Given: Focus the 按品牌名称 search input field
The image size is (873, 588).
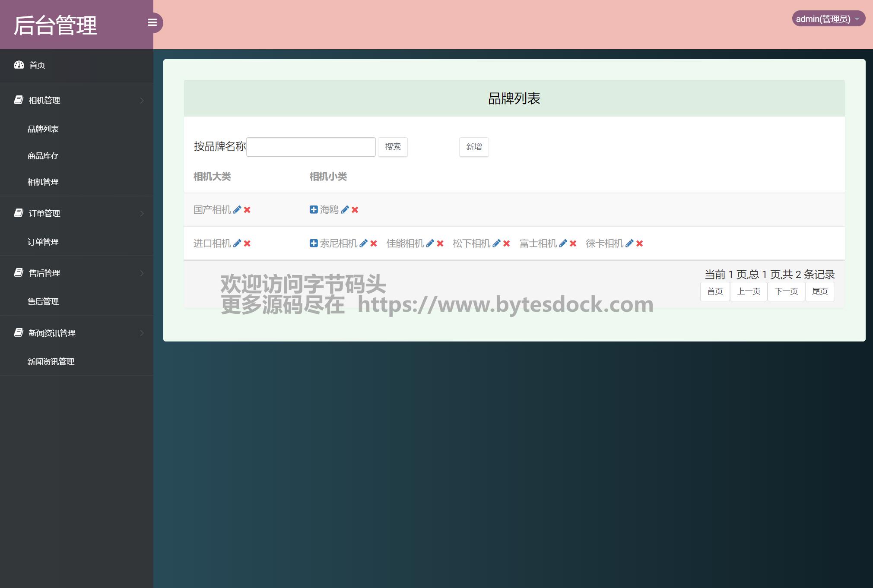Looking at the screenshot, I should click(x=311, y=147).
